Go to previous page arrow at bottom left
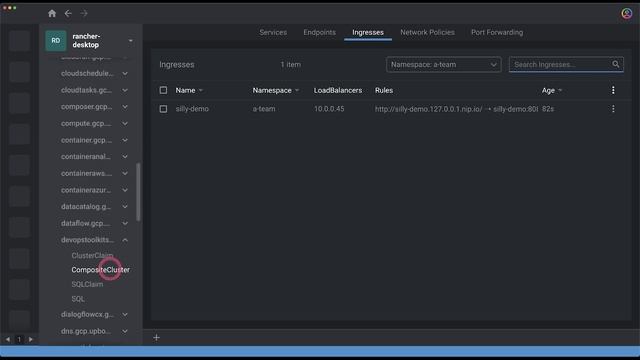The width and height of the screenshot is (640, 360). pos(8,339)
